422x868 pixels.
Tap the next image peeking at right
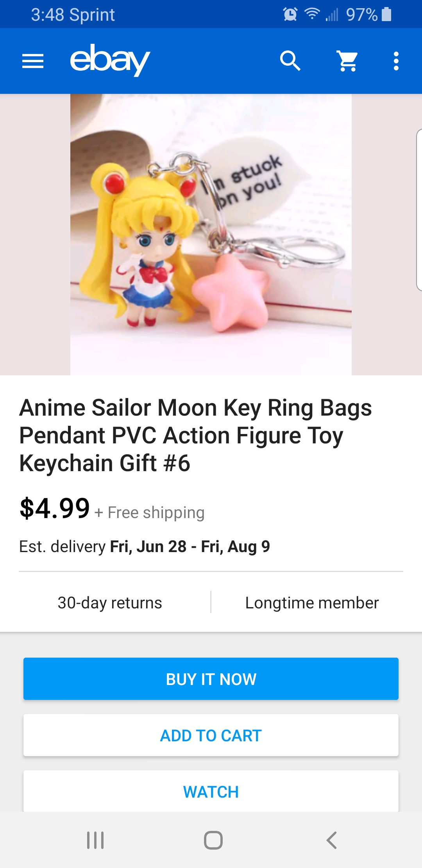coord(419,210)
